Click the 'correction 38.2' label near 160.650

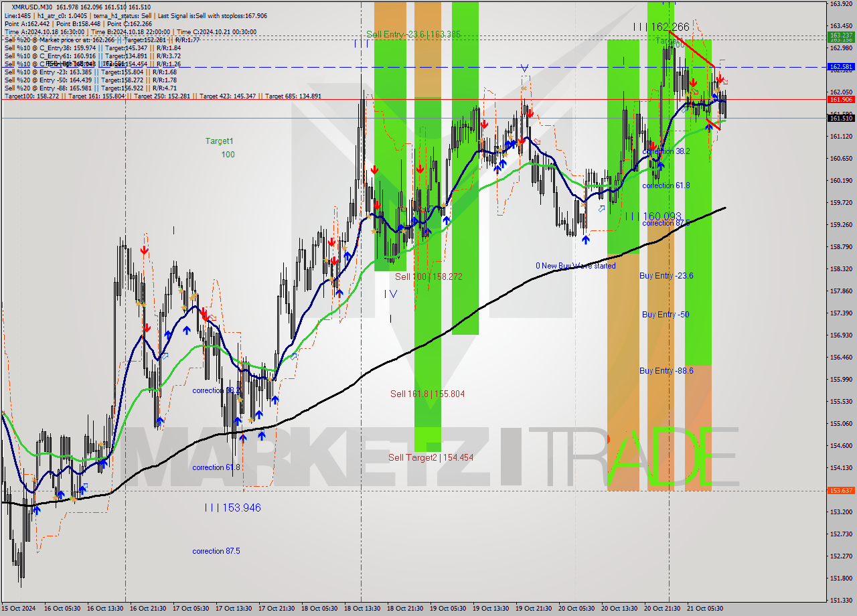pyautogui.click(x=666, y=152)
